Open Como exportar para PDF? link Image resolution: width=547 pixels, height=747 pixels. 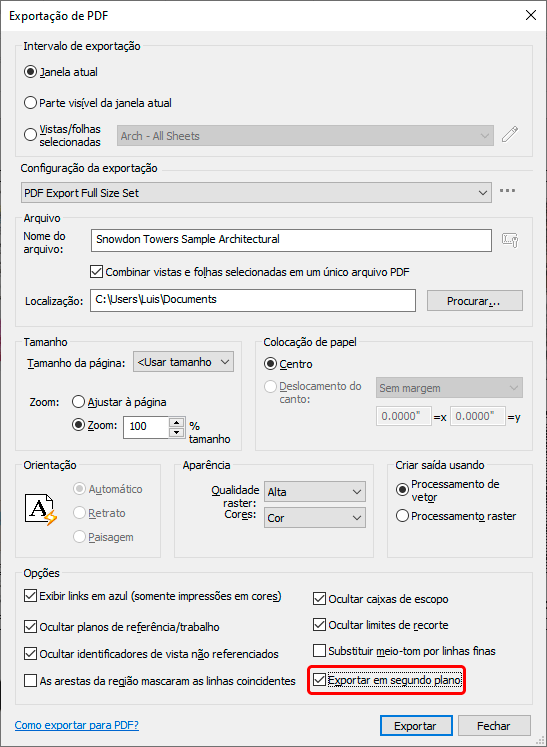77,726
